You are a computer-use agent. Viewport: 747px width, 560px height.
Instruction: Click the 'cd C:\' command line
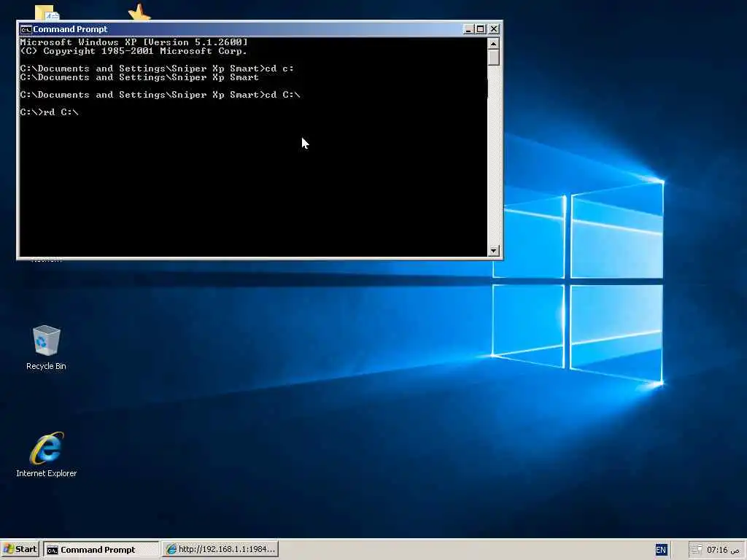(160, 95)
